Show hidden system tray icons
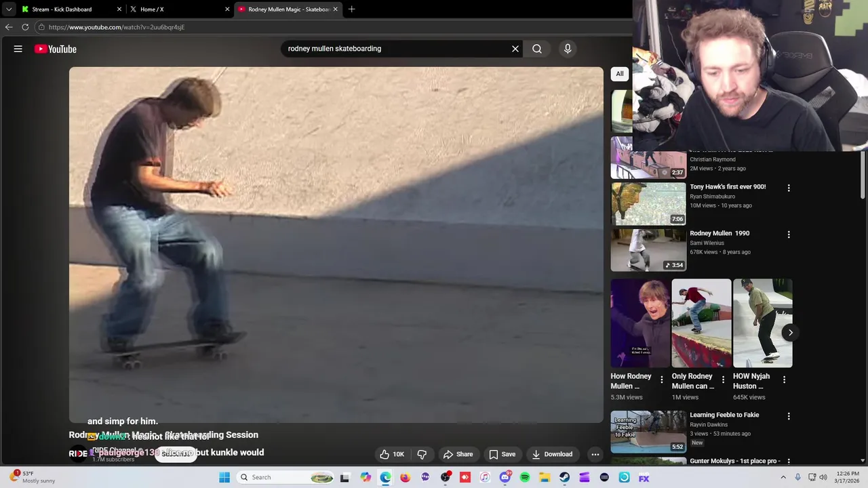The height and width of the screenshot is (488, 868). point(783,477)
